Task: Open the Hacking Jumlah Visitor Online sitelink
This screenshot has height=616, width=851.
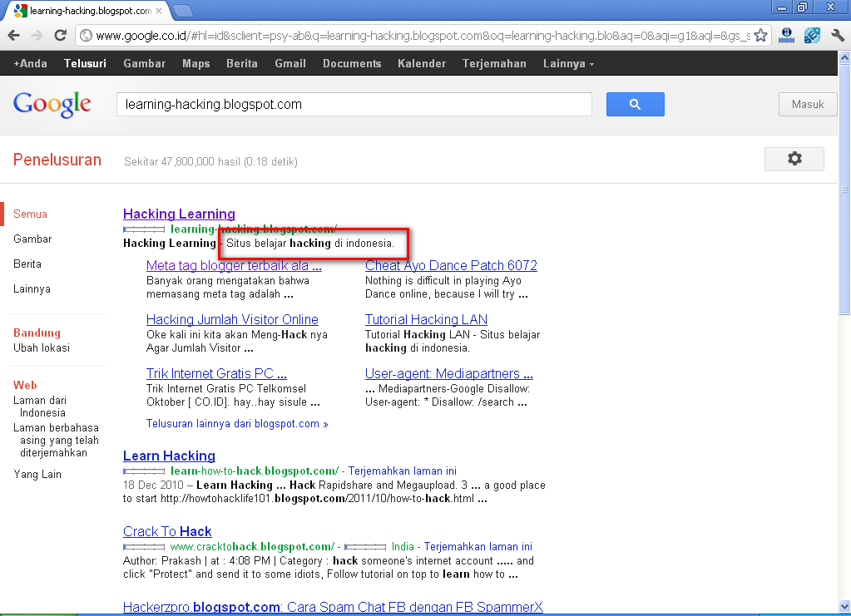Action: (x=232, y=319)
